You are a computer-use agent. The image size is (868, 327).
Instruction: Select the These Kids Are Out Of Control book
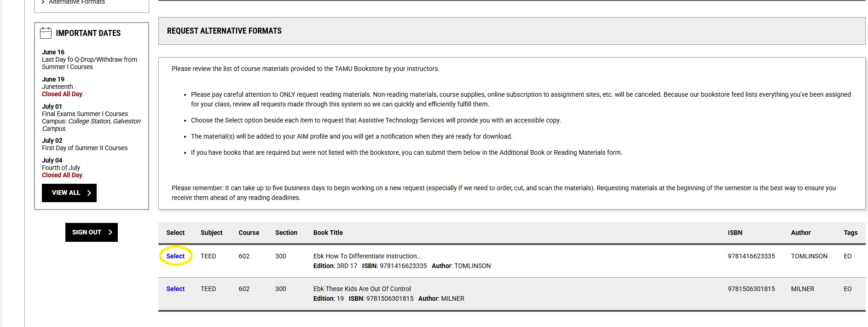pos(175,289)
